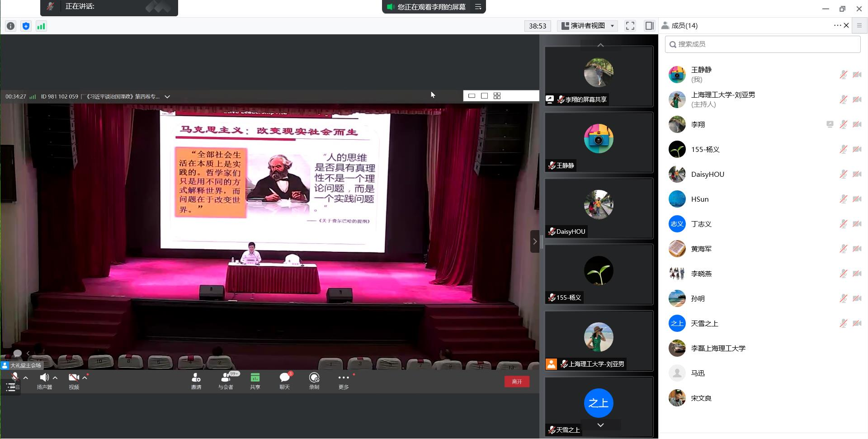868x439 pixels.
Task: Show the green network signal status
Action: click(x=41, y=26)
